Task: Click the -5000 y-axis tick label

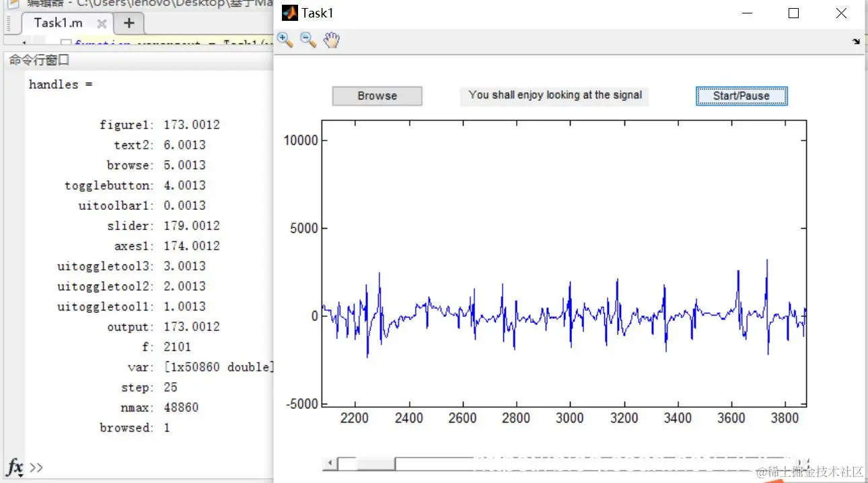Action: tap(301, 404)
